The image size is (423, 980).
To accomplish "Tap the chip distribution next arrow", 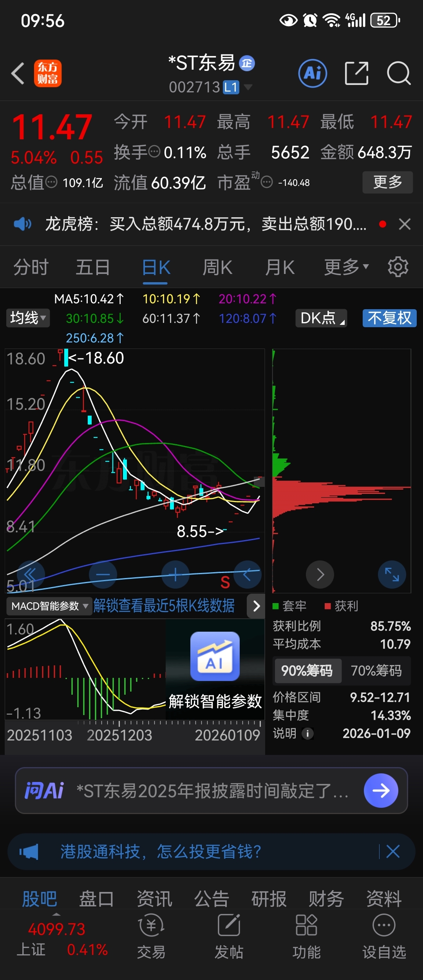I will 320,575.
